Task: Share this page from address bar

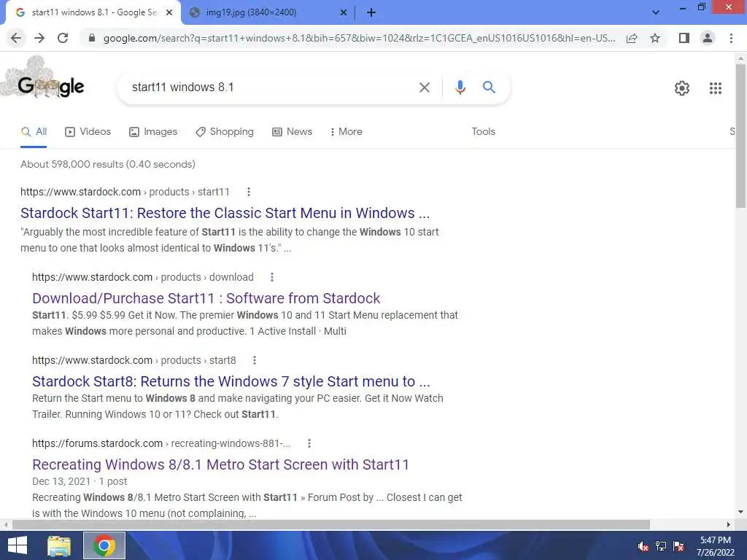Action: pyautogui.click(x=632, y=38)
